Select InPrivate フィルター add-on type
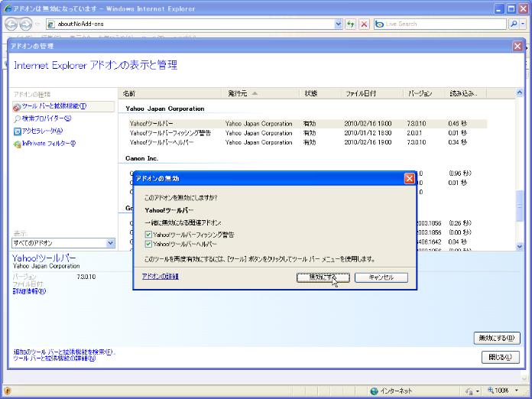The image size is (532, 399). (45, 144)
